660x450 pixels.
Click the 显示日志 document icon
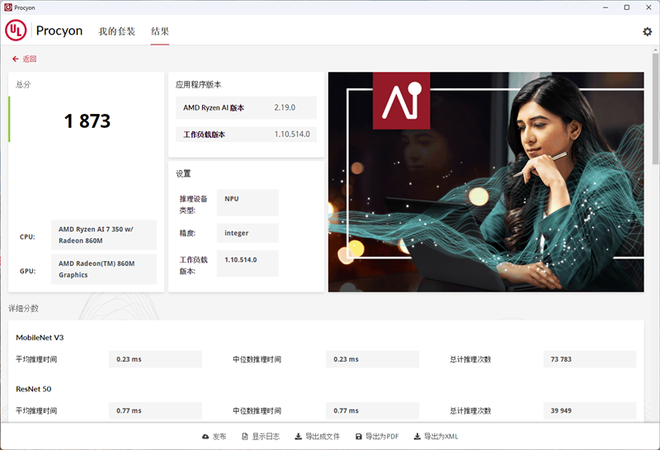pyautogui.click(x=245, y=437)
